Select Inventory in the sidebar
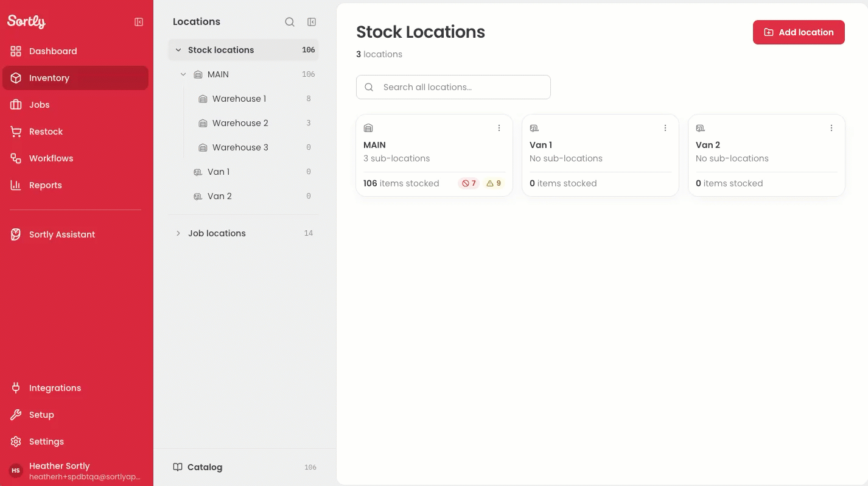Viewport: 868px width, 486px height. pyautogui.click(x=75, y=78)
